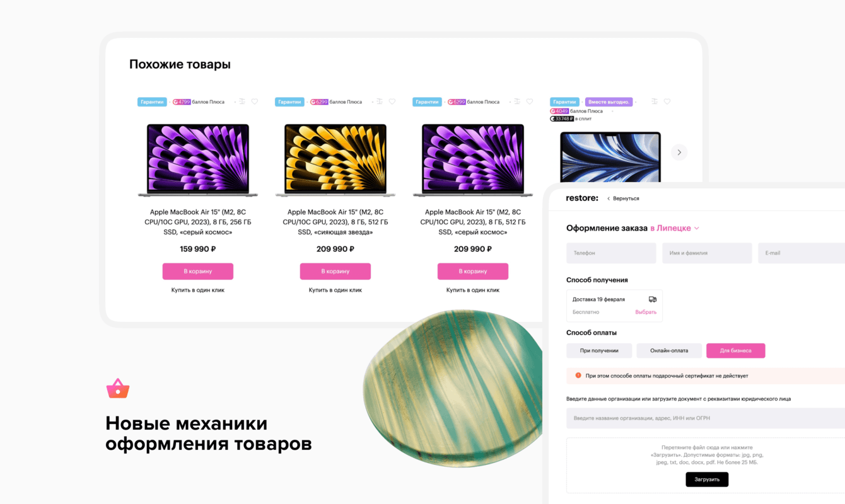Select «Для бизнеса» payment method
The height and width of the screenshot is (504, 845).
pyautogui.click(x=736, y=350)
